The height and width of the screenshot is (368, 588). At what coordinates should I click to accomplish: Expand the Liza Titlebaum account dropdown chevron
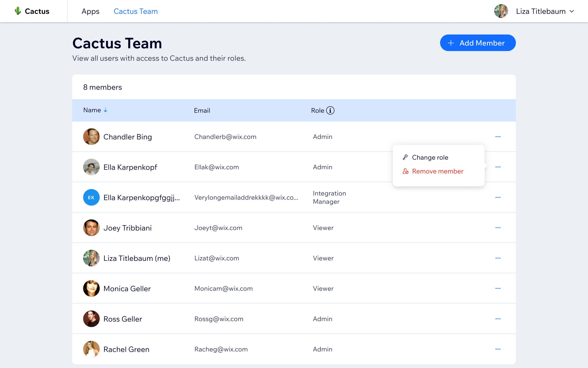pyautogui.click(x=572, y=11)
